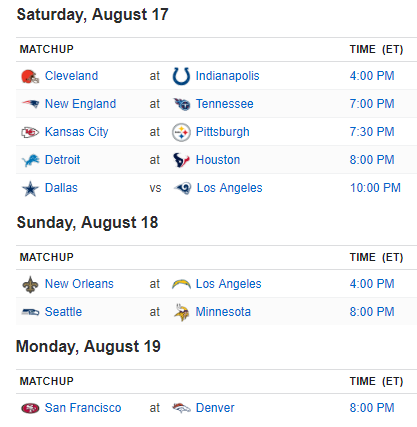Screen dimensions: 417x427
Task: Open the Detroit team link
Action: tap(62, 160)
